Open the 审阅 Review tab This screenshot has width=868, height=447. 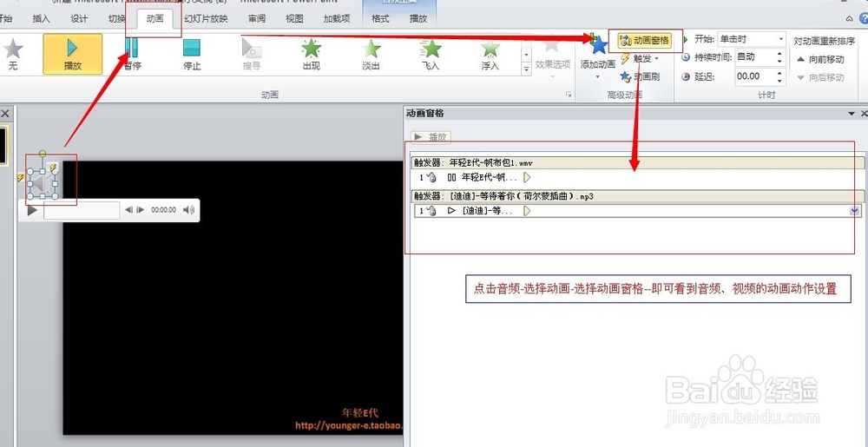pyautogui.click(x=257, y=19)
